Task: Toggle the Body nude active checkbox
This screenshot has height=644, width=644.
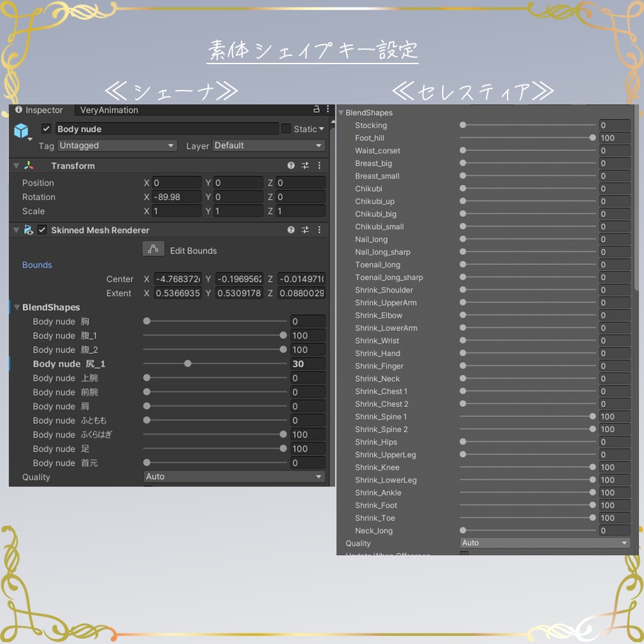Action: (x=47, y=129)
